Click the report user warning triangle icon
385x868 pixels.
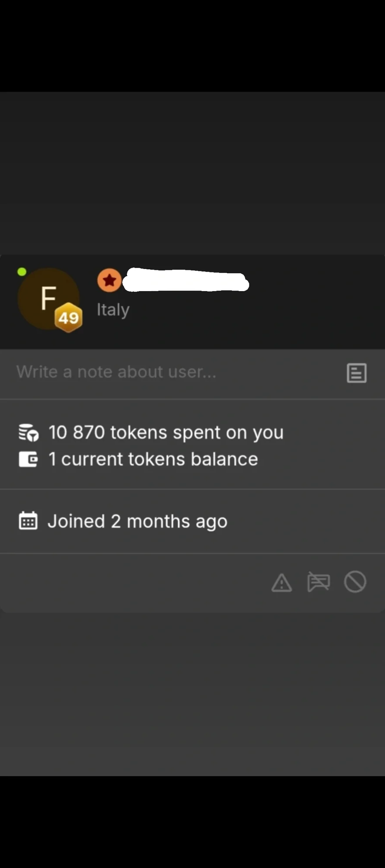click(282, 583)
